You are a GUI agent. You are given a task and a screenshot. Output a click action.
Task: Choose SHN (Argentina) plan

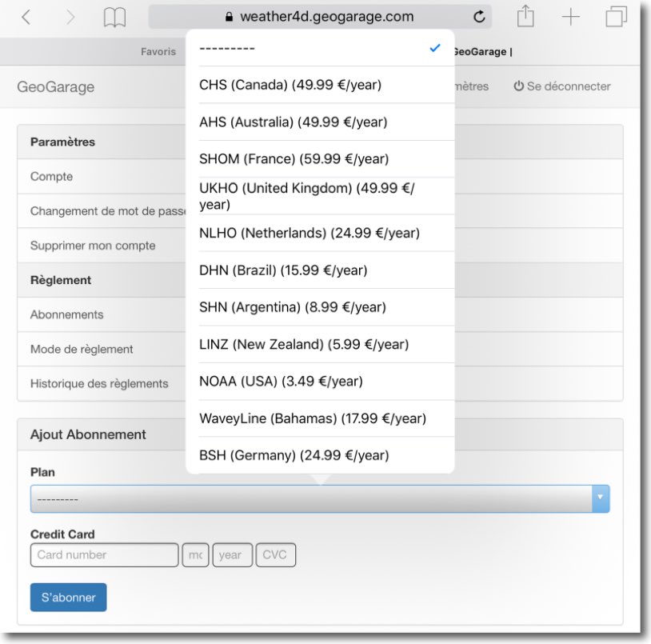(x=320, y=307)
